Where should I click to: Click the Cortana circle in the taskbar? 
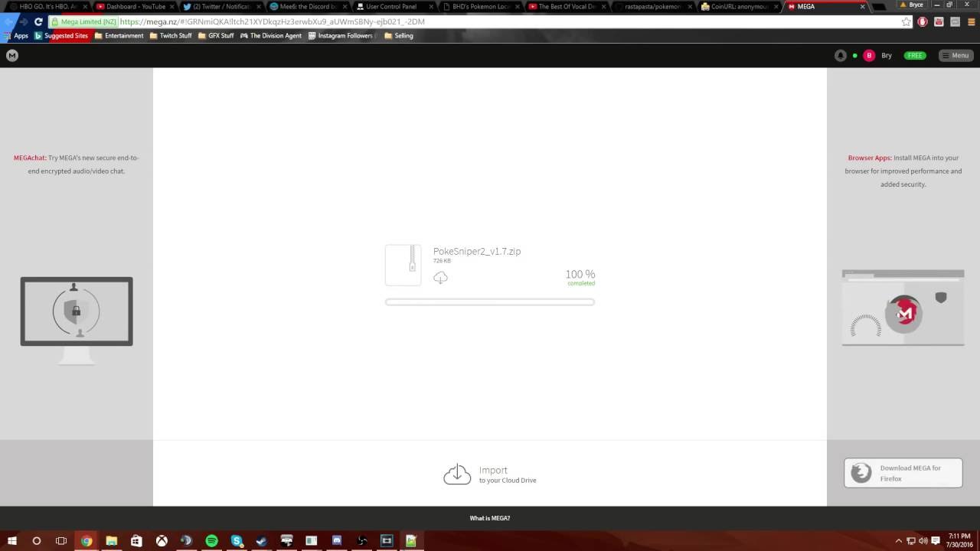[x=36, y=541]
